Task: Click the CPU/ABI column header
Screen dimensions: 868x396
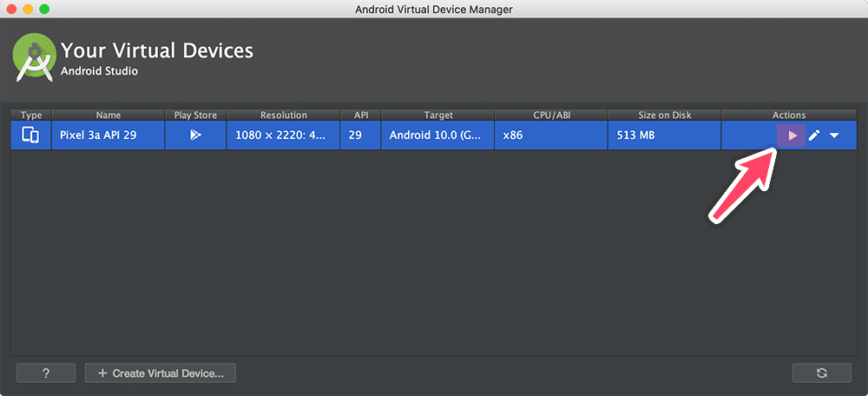Action: [551, 115]
